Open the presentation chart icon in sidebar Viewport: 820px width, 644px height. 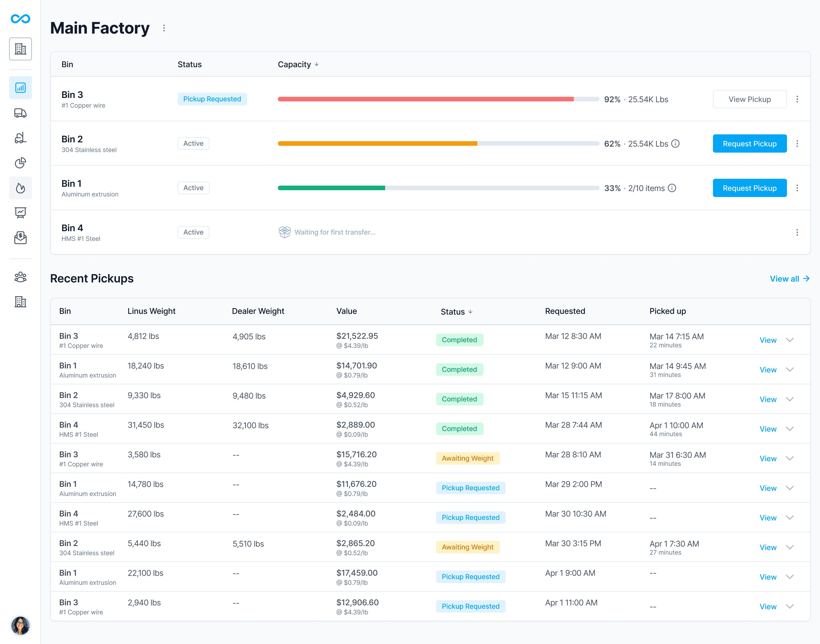(20, 213)
